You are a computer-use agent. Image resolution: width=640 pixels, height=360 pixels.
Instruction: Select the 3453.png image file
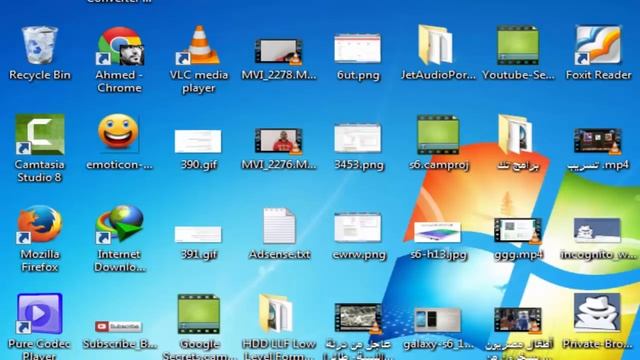coord(358,138)
